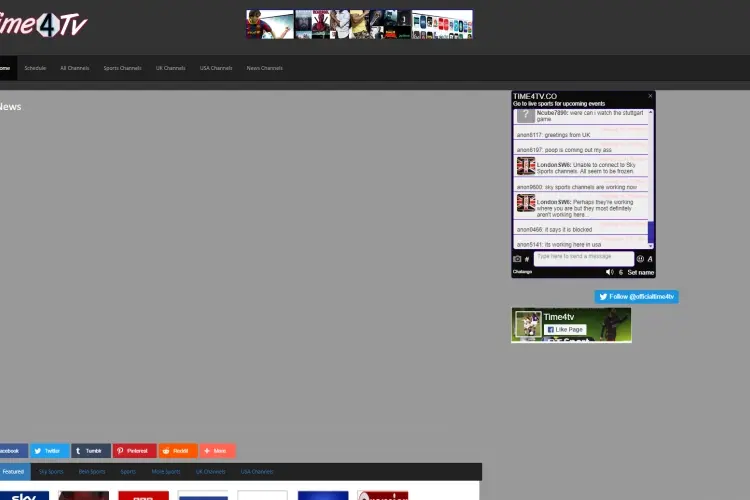Click Follow @officialtime4tv Twitter button

[636, 297]
